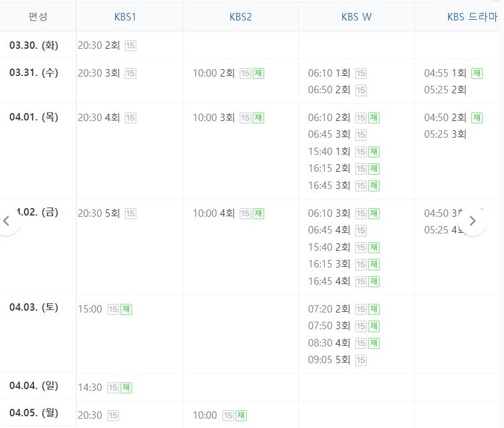Viewport: 504px width, 428px height.
Task: Click KBS 드라마 05:25 3회 entry
Action: click(445, 134)
